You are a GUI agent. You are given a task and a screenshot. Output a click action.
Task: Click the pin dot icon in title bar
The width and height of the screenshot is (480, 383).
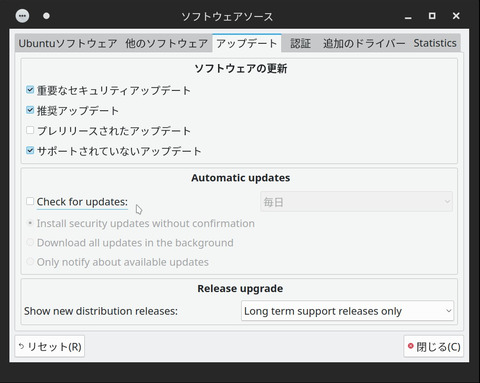(46, 16)
